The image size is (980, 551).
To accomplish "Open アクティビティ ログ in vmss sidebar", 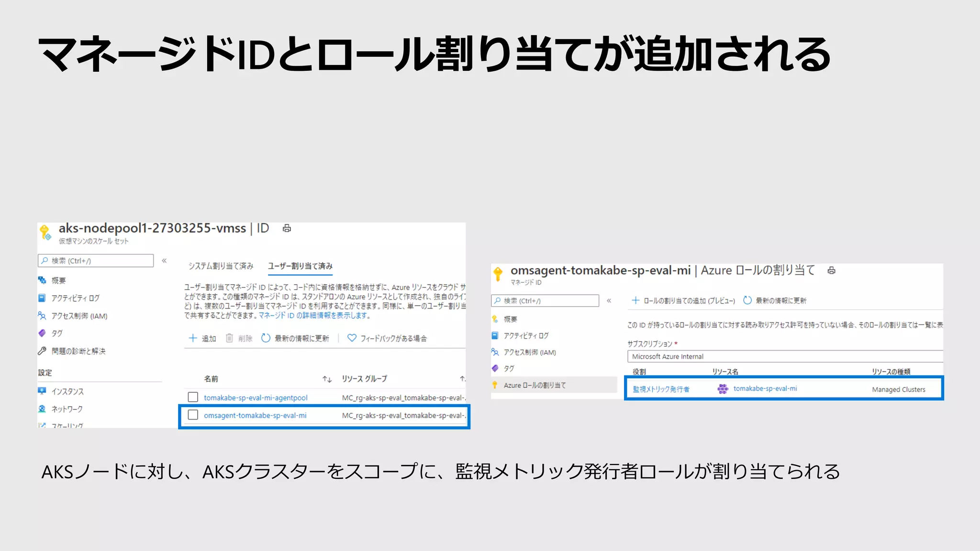I will click(x=75, y=298).
